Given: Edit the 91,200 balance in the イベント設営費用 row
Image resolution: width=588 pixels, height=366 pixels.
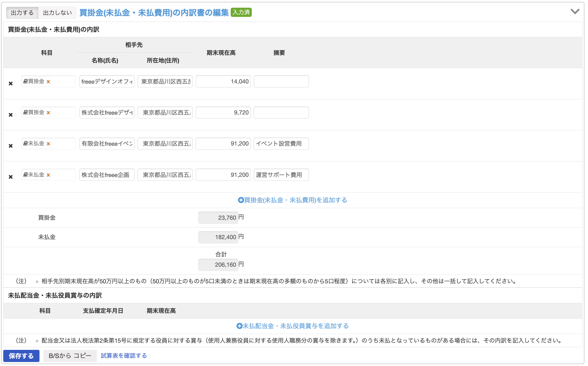Looking at the screenshot, I should [223, 144].
